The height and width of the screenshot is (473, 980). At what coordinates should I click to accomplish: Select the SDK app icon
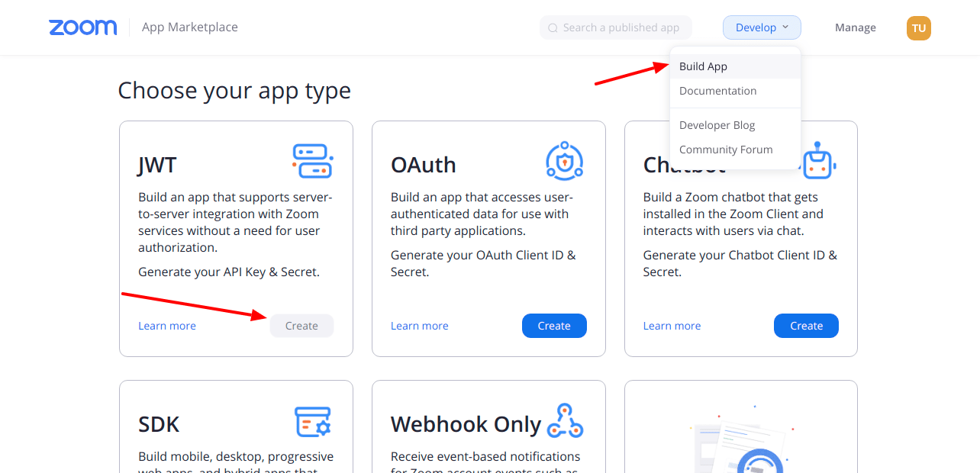pos(312,422)
